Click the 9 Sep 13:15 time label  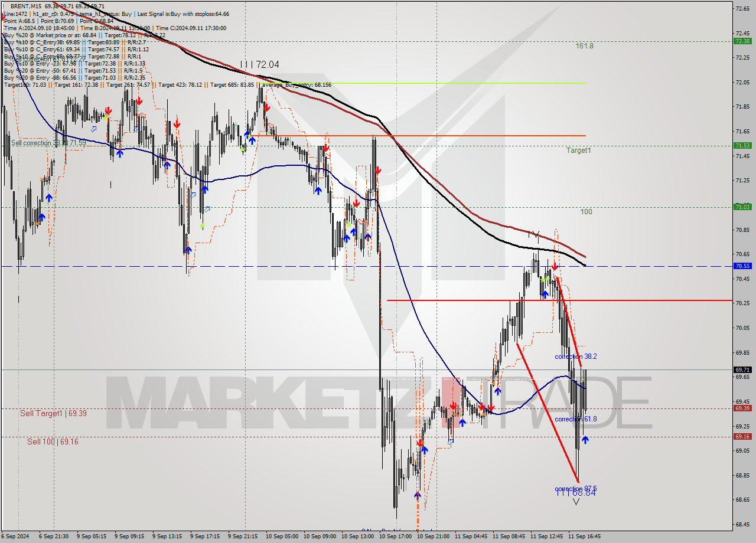point(168,537)
